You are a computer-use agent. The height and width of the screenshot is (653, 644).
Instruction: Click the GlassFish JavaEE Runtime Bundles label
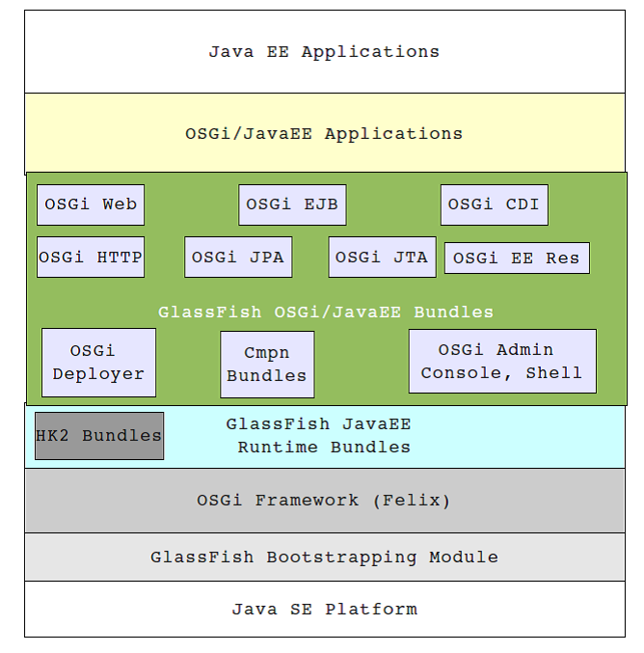tap(318, 436)
